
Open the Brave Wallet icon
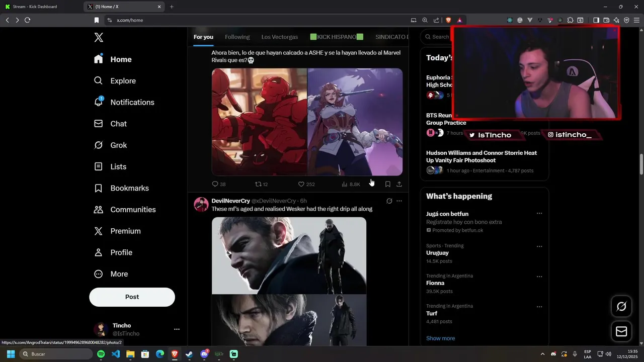(606, 20)
